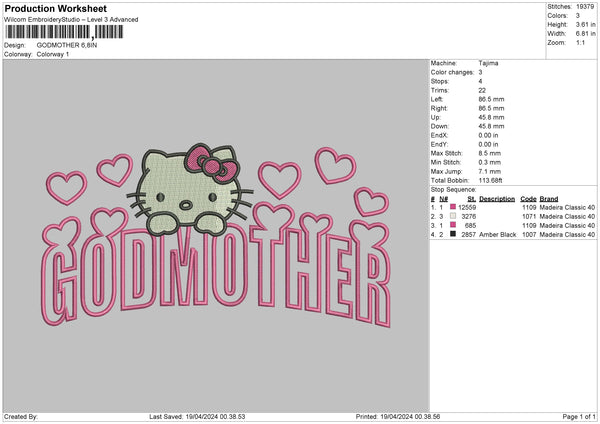Click the 'Production Worksheet' heading
The image size is (600, 424).
point(56,8)
